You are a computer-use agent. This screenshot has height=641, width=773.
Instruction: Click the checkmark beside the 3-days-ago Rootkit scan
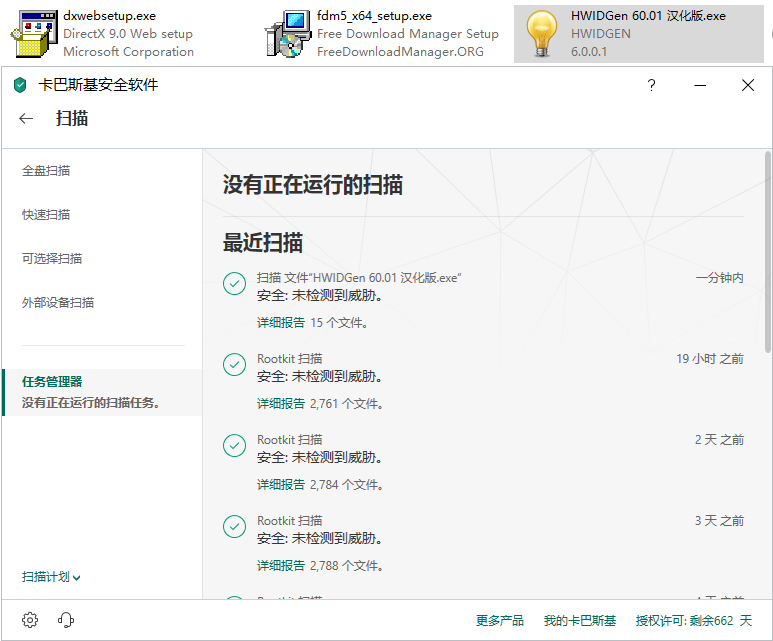(x=235, y=527)
